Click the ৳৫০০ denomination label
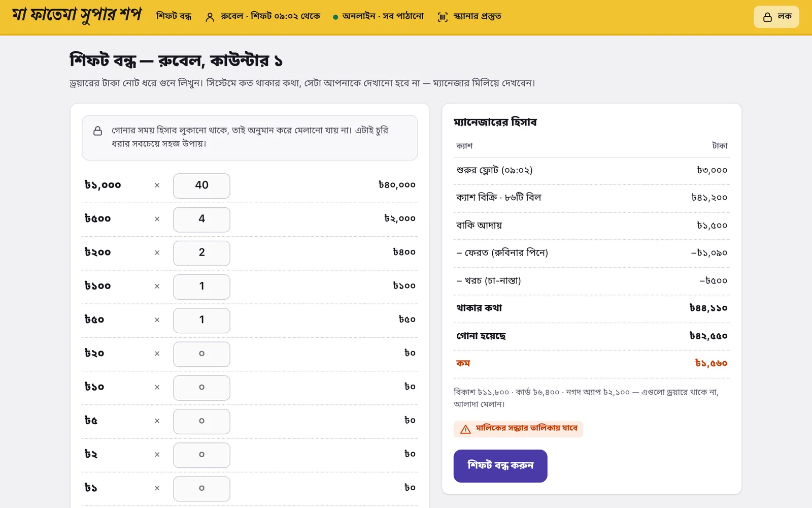 click(97, 218)
